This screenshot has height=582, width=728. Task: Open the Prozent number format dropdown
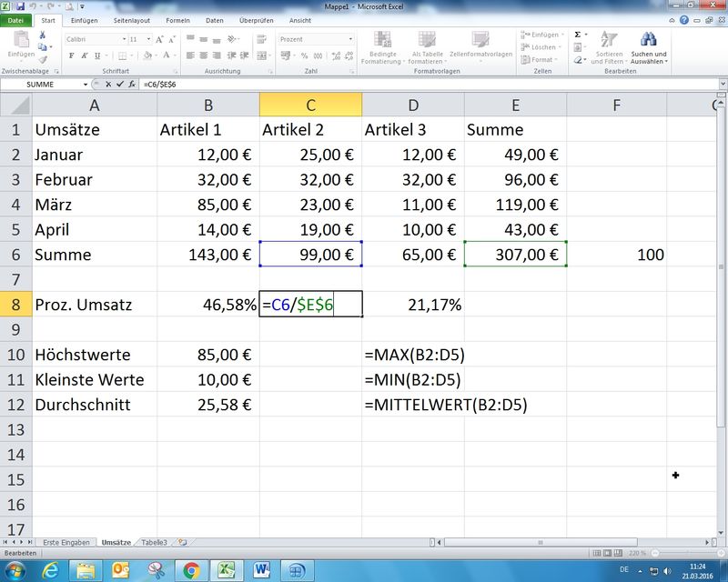(x=349, y=39)
